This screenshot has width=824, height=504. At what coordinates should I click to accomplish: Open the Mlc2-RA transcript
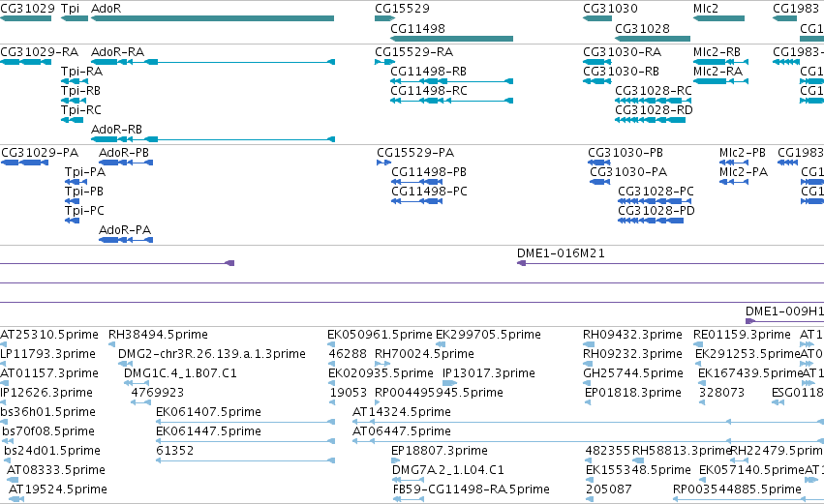click(720, 81)
